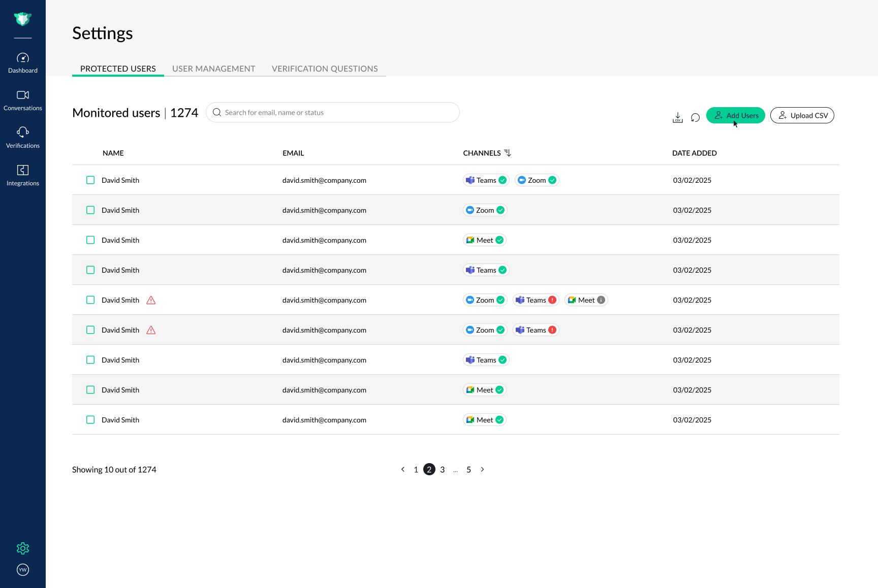
Task: Open the app settings gear in sidebar
Action: click(x=23, y=548)
